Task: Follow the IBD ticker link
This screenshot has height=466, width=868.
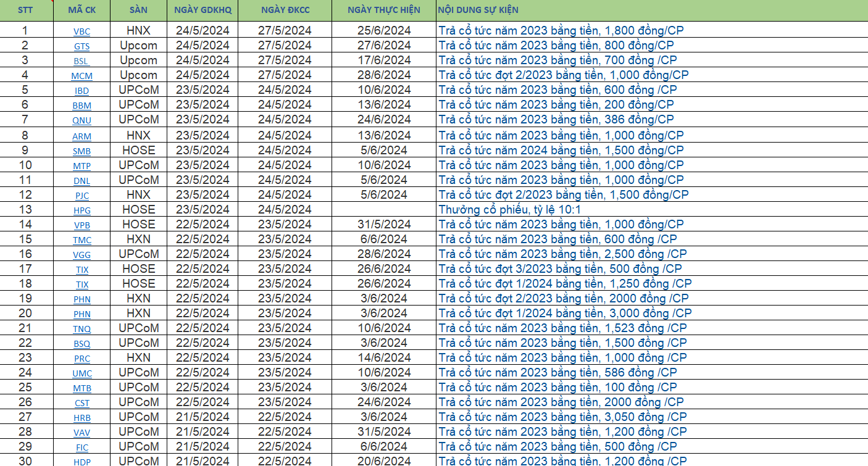Action: click(81, 91)
